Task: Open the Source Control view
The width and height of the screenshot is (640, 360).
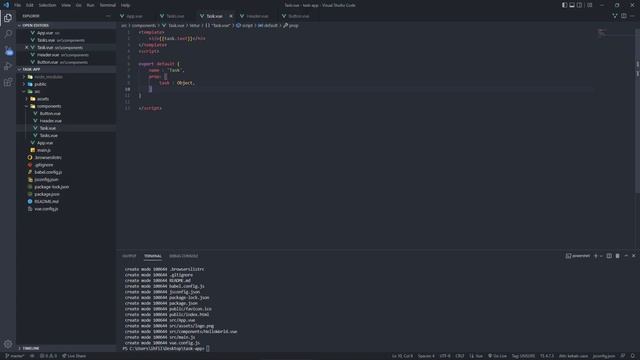Action: tap(8, 51)
